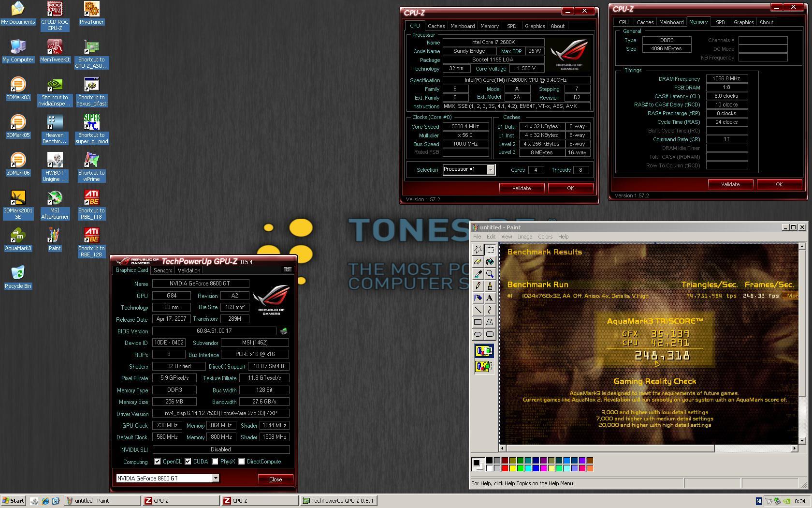Viewport: 812px width, 508px height.
Task: Open the MemTweakIt desktop icon
Action: pyautogui.click(x=55, y=51)
